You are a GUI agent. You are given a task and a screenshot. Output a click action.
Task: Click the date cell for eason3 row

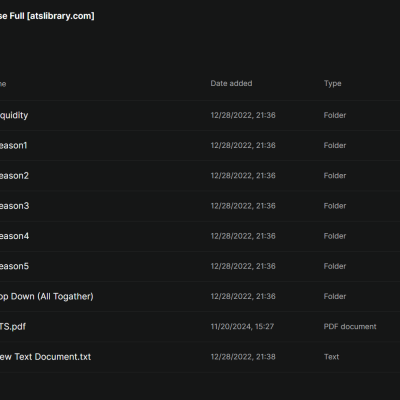243,206
